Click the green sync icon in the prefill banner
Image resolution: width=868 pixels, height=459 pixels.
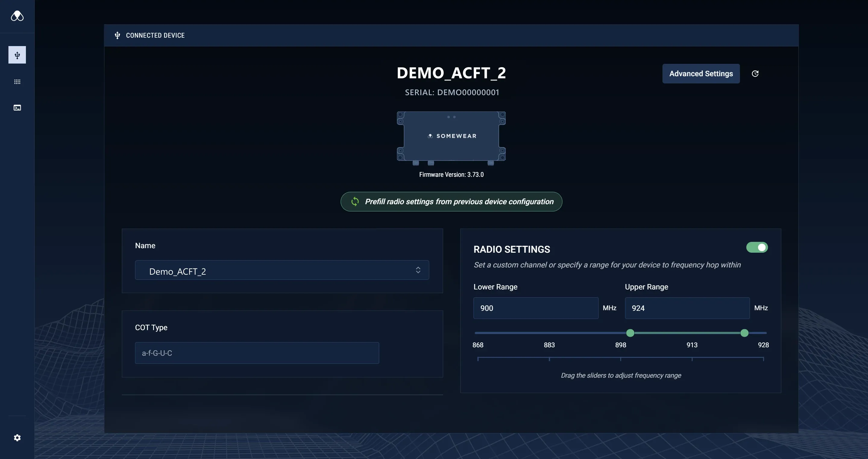[x=355, y=202]
